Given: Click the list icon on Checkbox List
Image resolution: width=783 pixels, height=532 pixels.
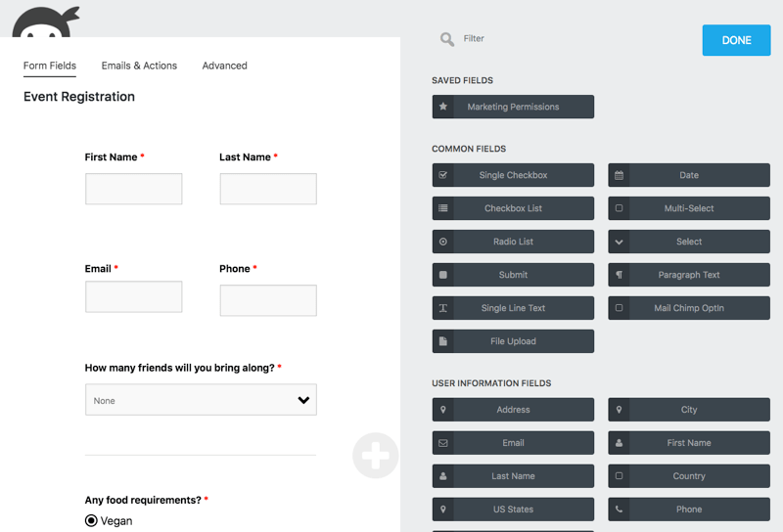Looking at the screenshot, I should pyautogui.click(x=443, y=208).
